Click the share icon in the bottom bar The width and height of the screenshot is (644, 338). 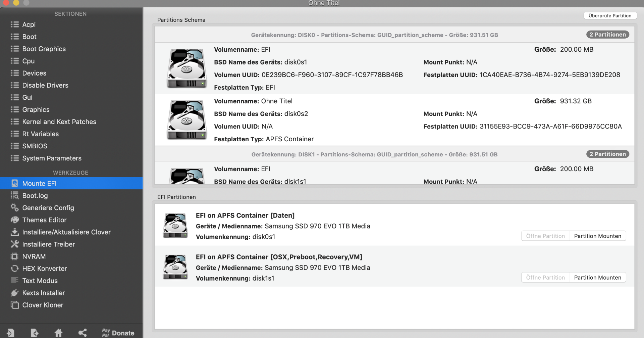coord(83,333)
